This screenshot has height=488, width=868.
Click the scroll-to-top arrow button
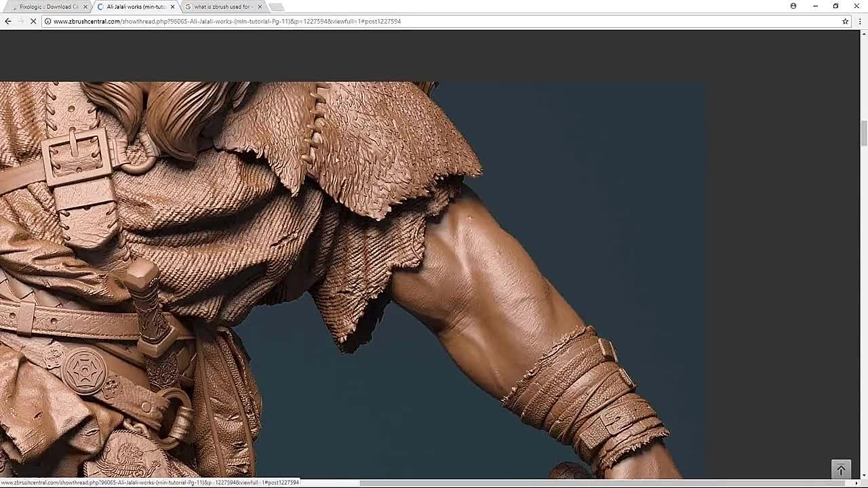click(841, 469)
